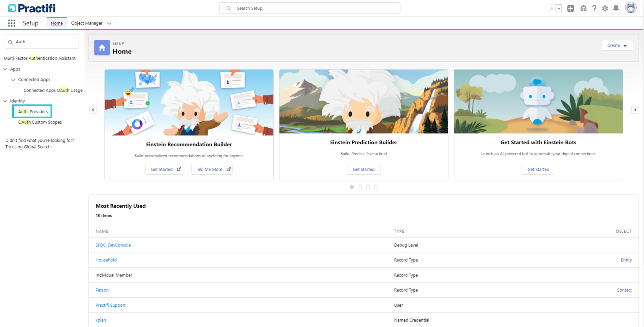Show previous carousel cards arrow
This screenshot has height=327, width=644.
pos(93,110)
